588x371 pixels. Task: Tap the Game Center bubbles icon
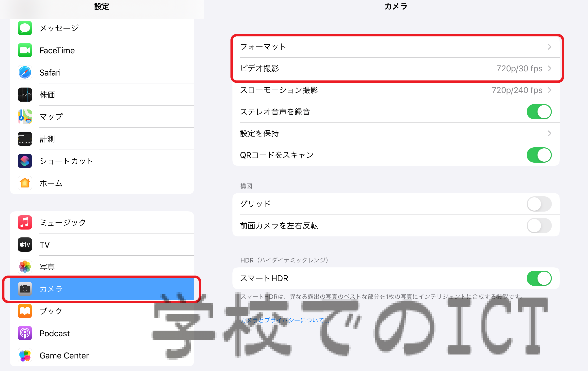pyautogui.click(x=25, y=355)
